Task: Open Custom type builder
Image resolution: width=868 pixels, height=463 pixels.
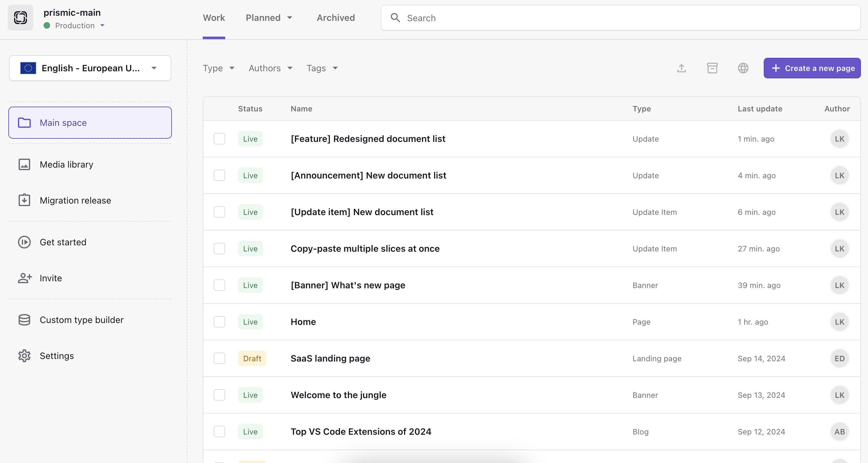Action: click(x=81, y=320)
